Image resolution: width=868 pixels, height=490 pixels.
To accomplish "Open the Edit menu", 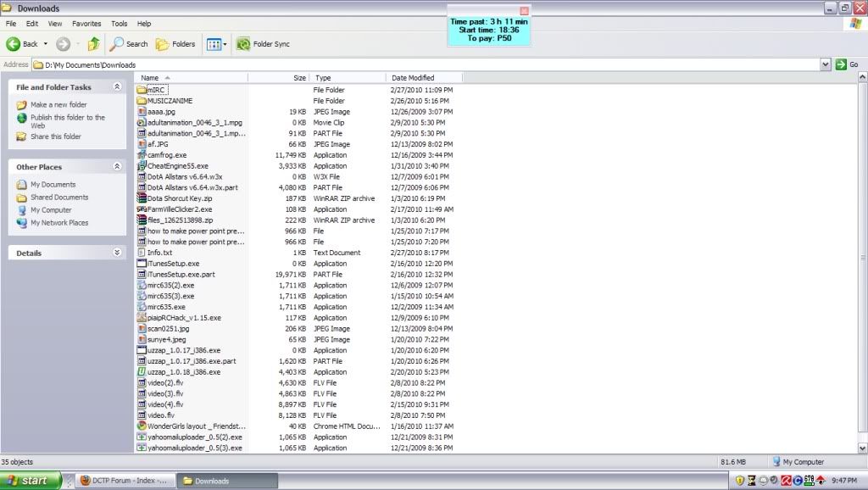I will (x=32, y=24).
